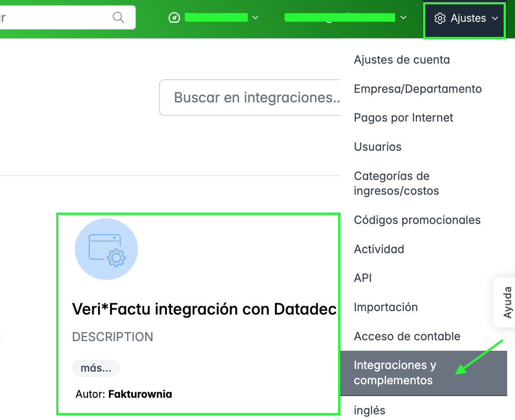
Task: Click the más... tag button
Action: (x=96, y=368)
